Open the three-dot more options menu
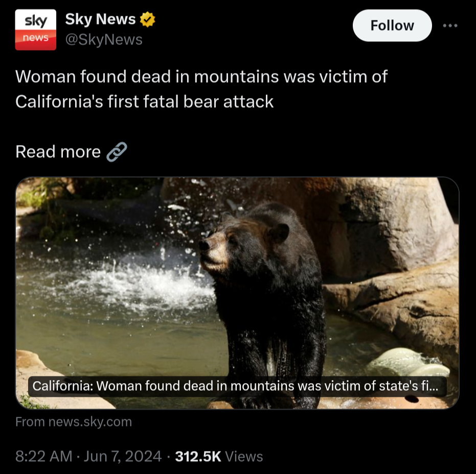This screenshot has width=476, height=474. tap(450, 26)
